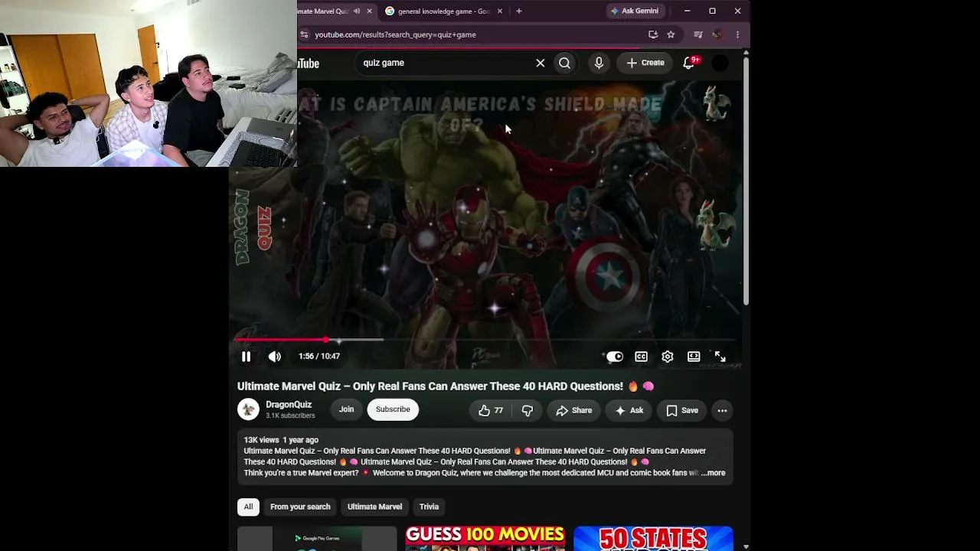Open the DragonQuiz channel avatar

248,409
